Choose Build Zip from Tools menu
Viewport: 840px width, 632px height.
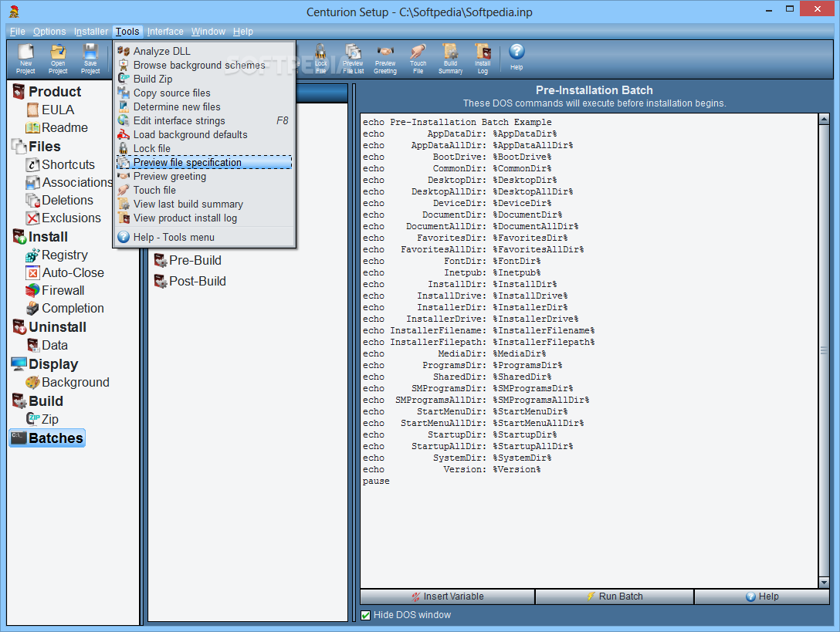204,79
